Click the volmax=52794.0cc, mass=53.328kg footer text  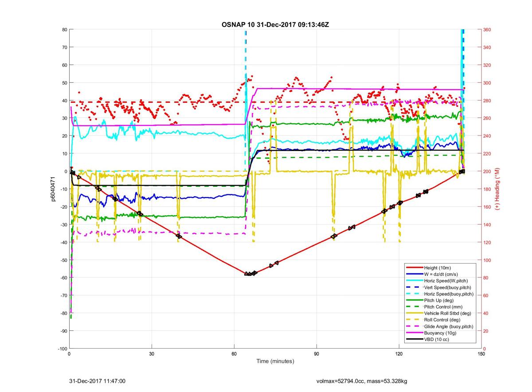click(362, 381)
